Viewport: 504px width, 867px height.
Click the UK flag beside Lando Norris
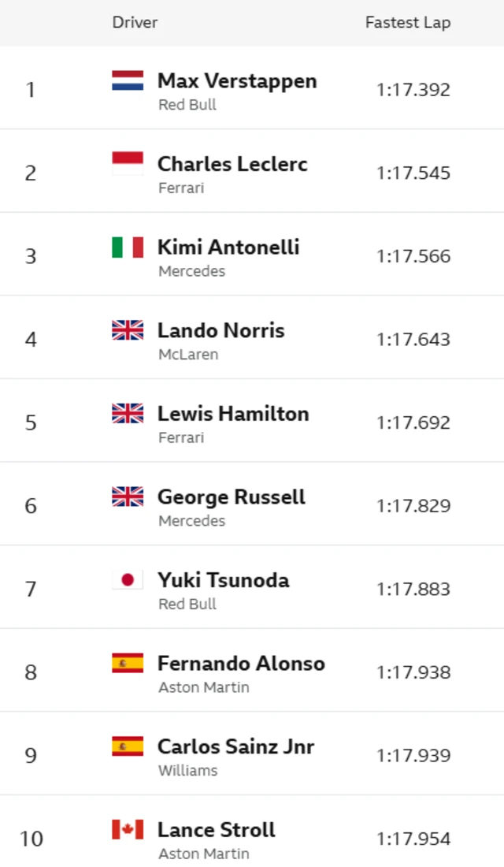[x=128, y=330]
